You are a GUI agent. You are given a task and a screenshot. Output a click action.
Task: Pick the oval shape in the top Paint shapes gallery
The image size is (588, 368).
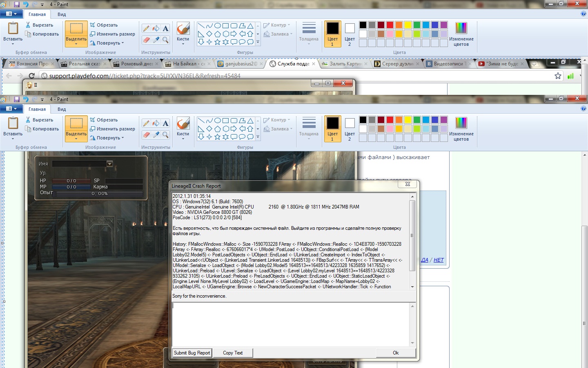[x=218, y=26]
